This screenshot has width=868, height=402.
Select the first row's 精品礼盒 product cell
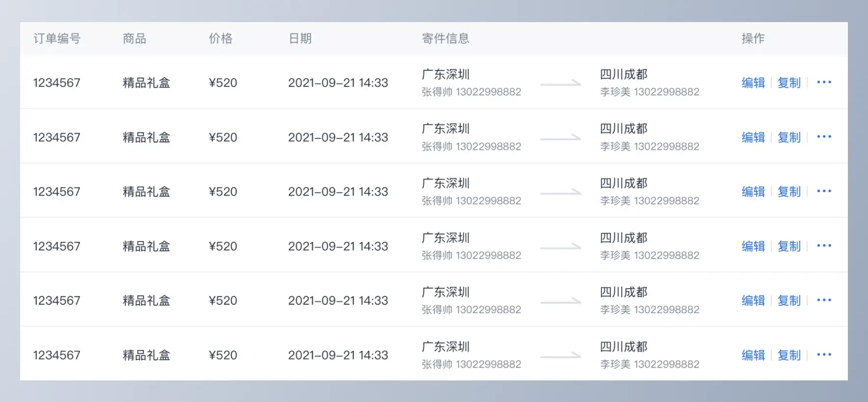click(x=146, y=82)
